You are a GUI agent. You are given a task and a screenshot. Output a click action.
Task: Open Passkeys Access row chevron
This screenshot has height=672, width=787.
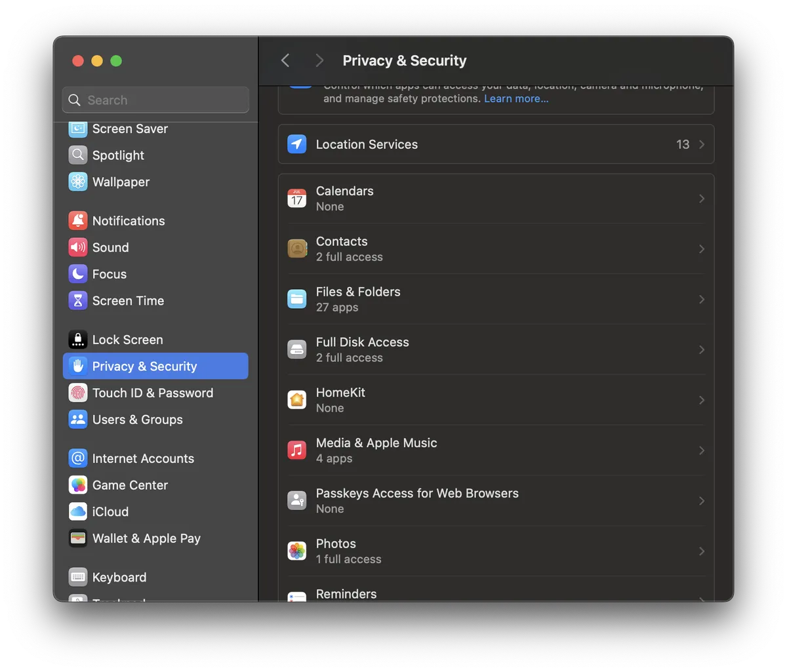pyautogui.click(x=702, y=501)
